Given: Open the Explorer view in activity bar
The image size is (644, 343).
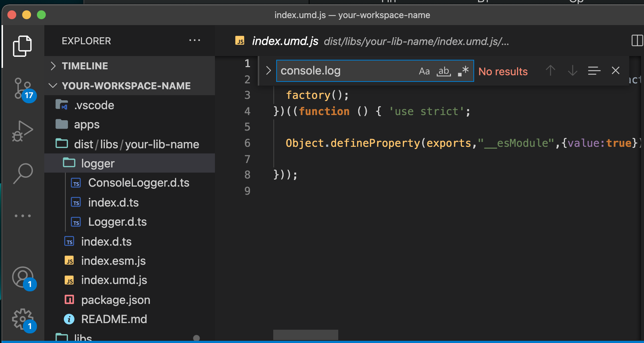Looking at the screenshot, I should [23, 46].
